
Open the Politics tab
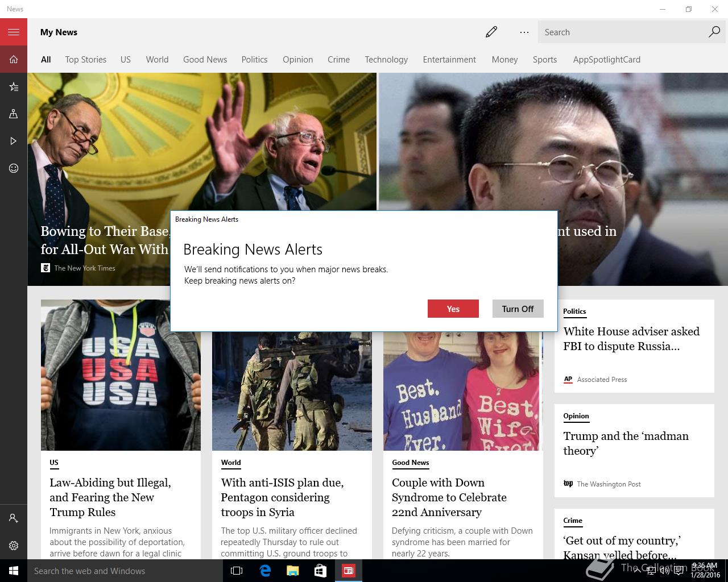[254, 59]
